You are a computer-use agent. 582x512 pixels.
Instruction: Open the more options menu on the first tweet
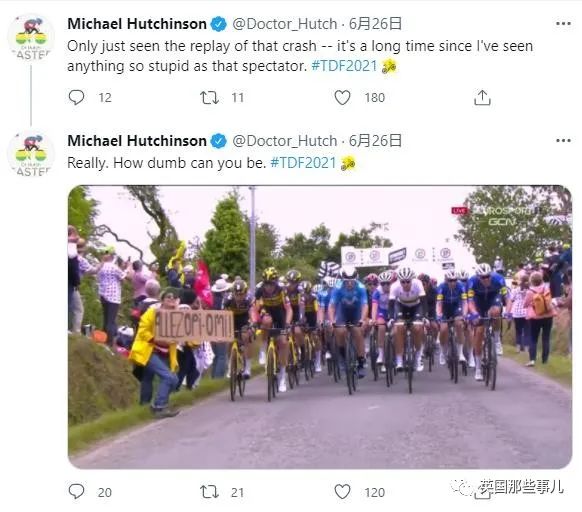point(563,24)
